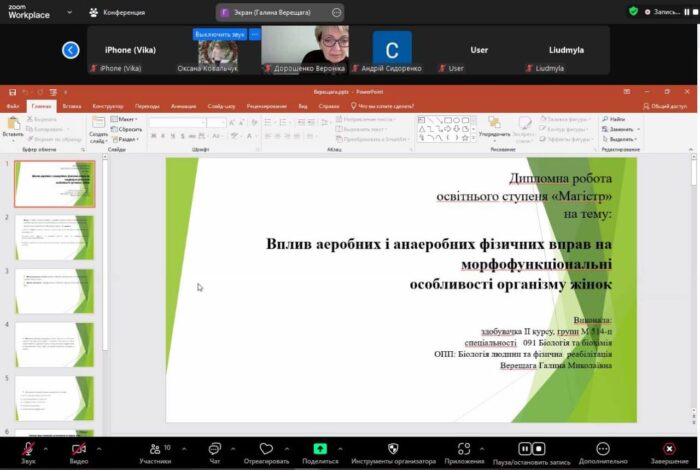The width and height of the screenshot is (700, 470).
Task: Switch to the Вставка ribbon tab
Action: tap(71, 105)
